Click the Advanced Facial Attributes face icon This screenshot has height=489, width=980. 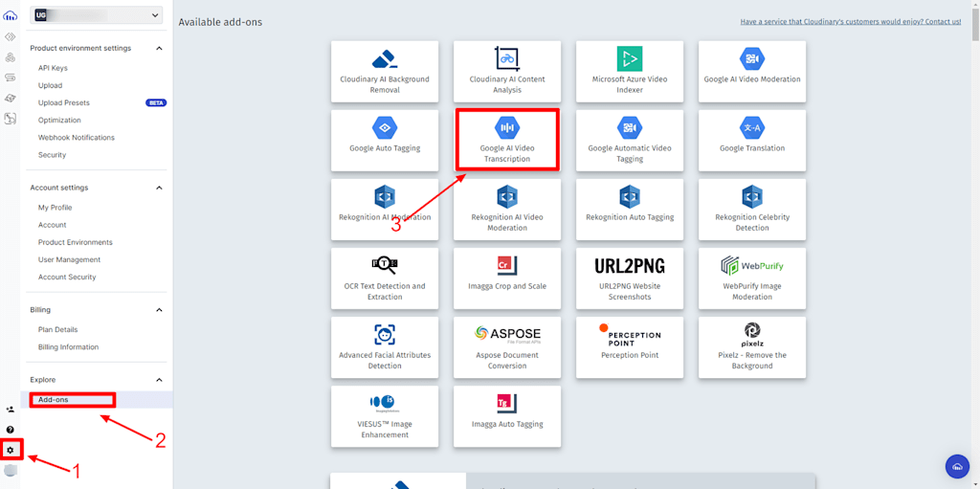(385, 335)
